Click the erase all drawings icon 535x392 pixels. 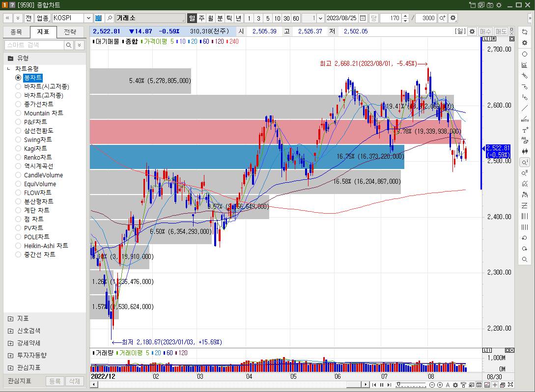click(524, 140)
